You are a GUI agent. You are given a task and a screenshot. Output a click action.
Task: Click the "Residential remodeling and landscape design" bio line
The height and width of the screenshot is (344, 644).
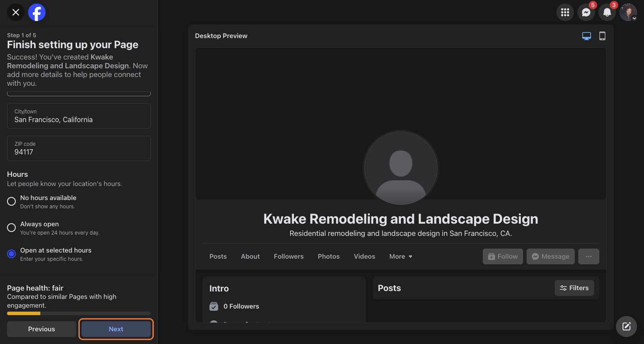coord(401,234)
